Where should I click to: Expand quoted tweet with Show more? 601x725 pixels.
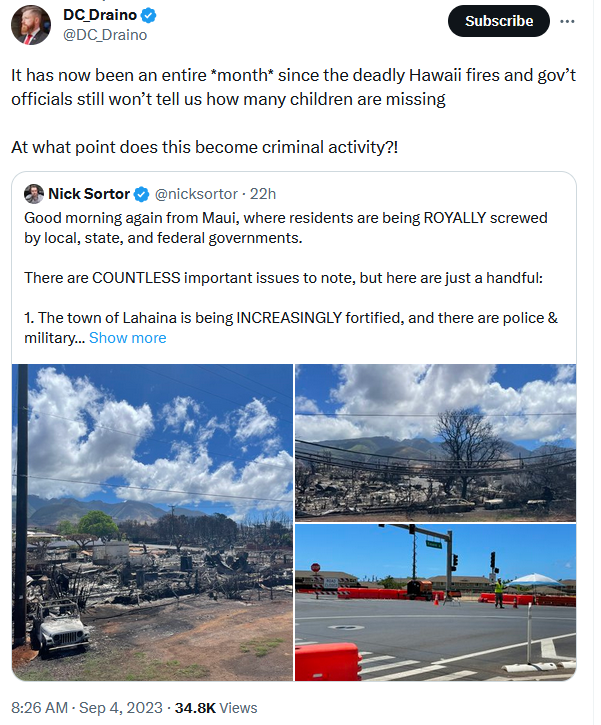point(128,338)
